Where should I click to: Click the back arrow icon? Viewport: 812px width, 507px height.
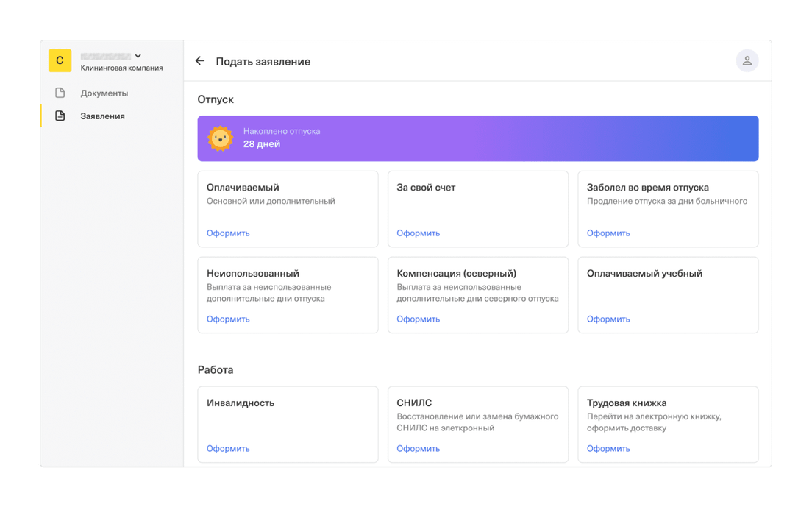200,61
